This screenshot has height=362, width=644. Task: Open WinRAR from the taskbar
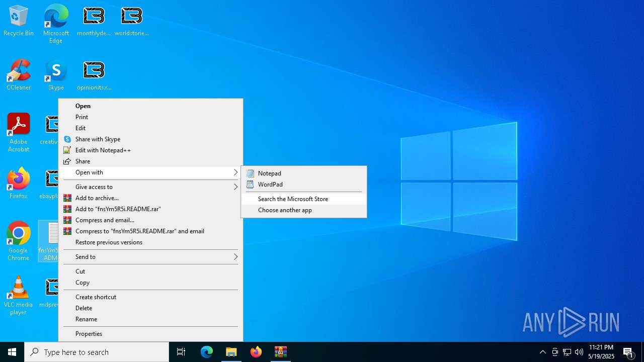coord(281,352)
